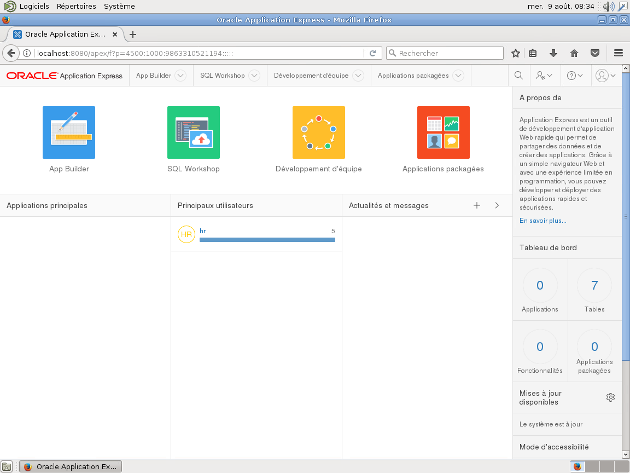Open the administration user-key menu icon
The image size is (630, 473).
pos(544,75)
